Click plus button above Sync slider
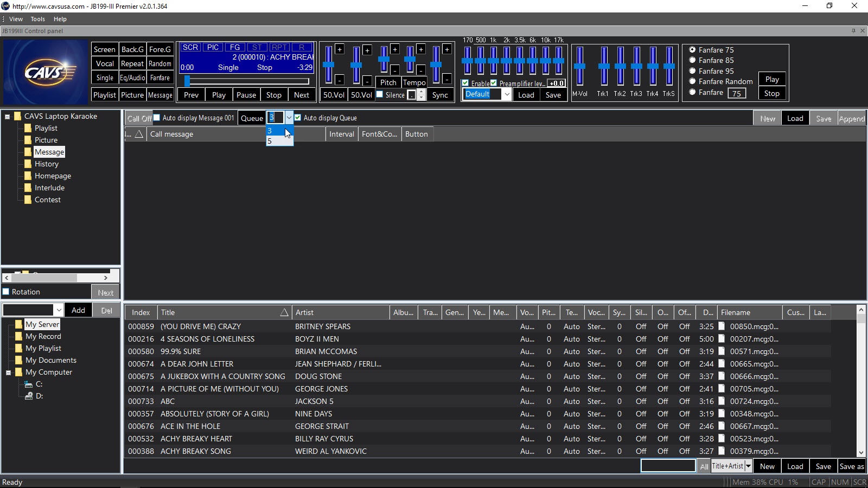Viewport: 868px width, 488px height. coord(447,49)
